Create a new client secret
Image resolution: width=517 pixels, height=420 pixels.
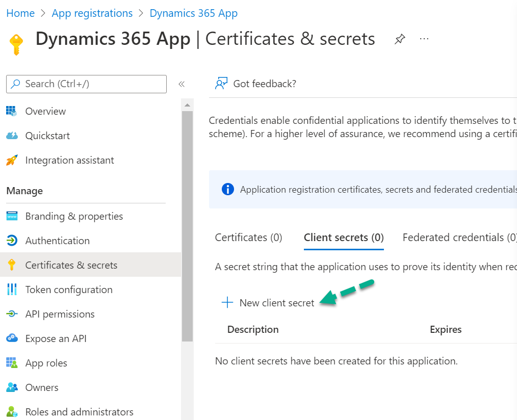click(x=270, y=302)
